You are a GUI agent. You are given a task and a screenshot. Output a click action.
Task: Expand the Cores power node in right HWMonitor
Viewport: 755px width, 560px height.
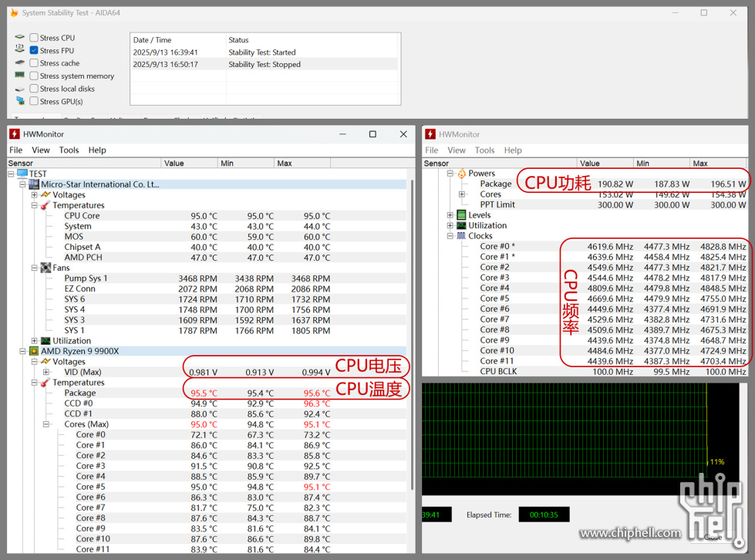(461, 194)
